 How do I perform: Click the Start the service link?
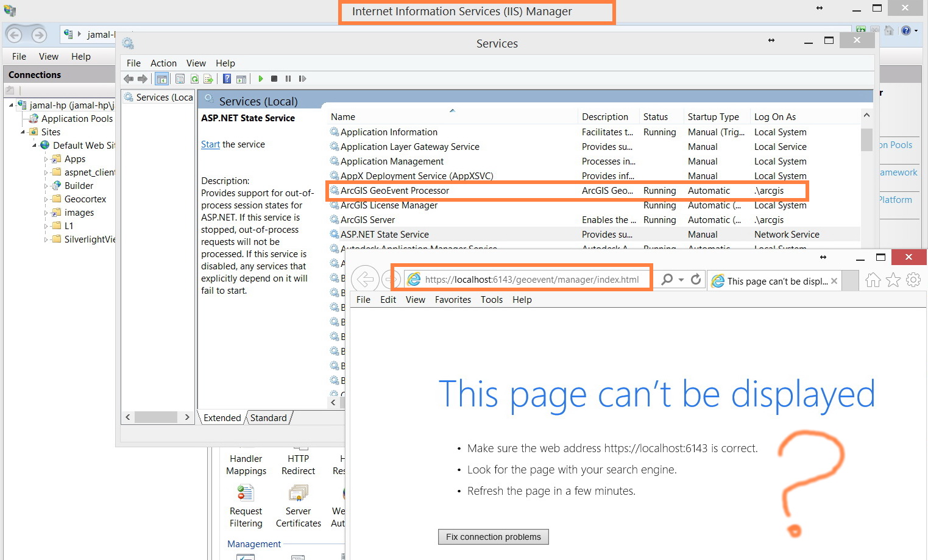[x=210, y=144]
